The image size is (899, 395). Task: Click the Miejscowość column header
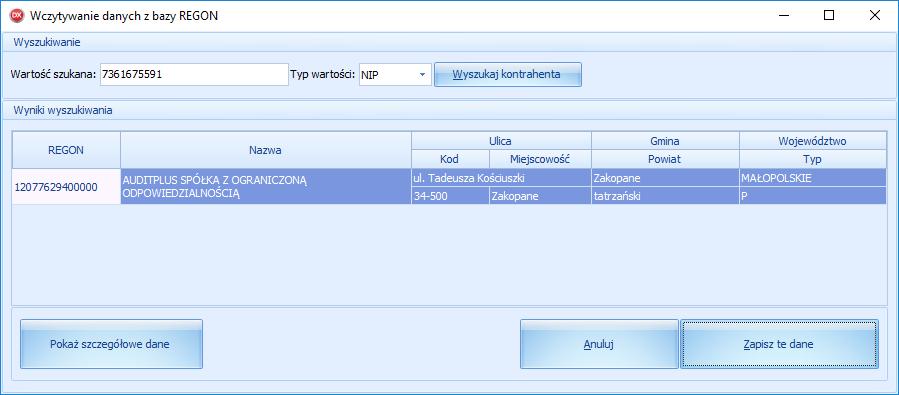(x=540, y=159)
